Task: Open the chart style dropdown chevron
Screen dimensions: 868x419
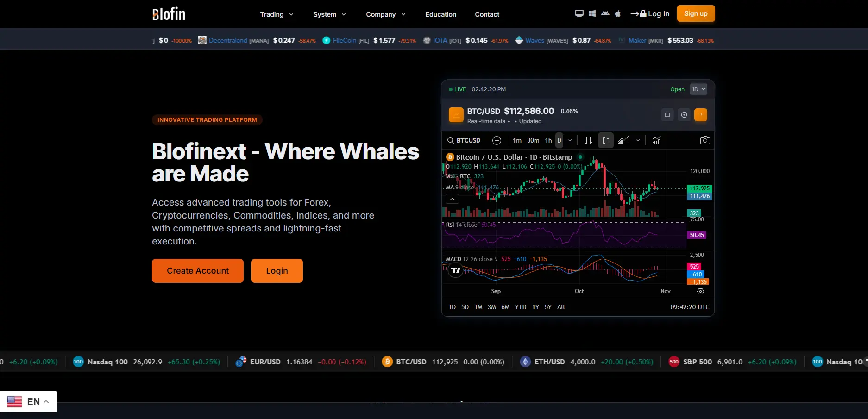Action: point(638,140)
